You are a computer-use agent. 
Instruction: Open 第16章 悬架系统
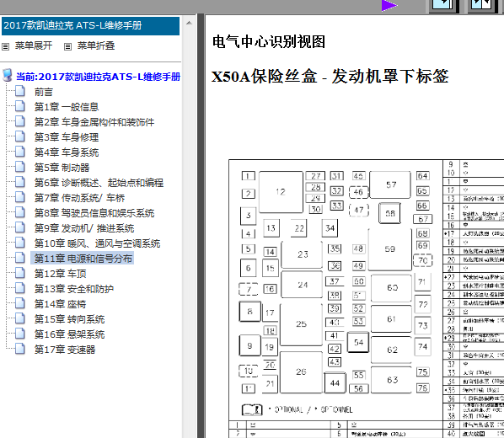(69, 334)
